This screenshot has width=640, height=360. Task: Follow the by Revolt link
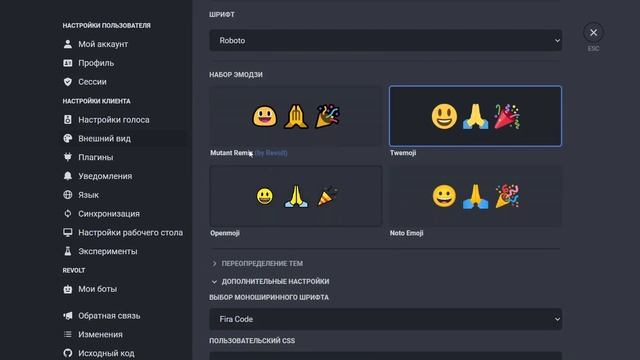point(271,153)
